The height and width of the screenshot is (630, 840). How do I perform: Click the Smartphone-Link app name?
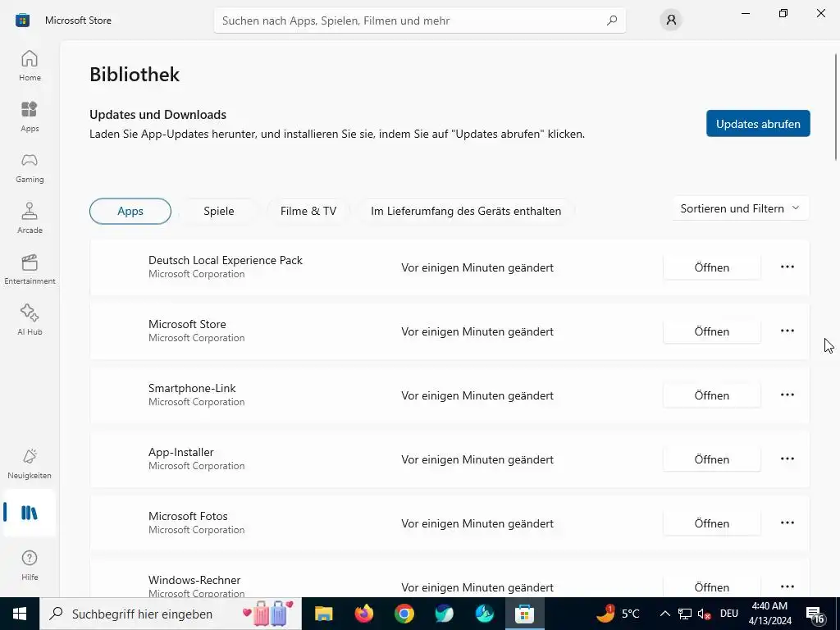pyautogui.click(x=192, y=388)
